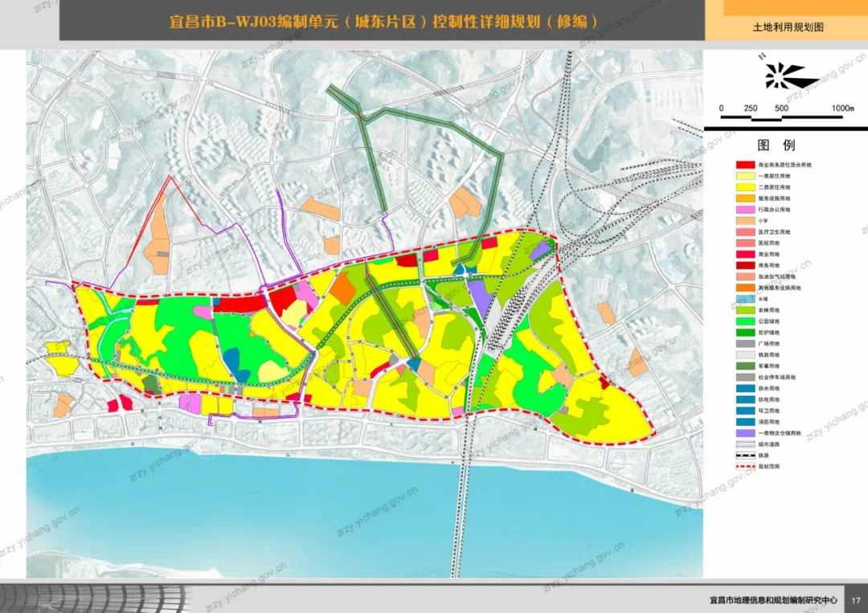Viewport: 868px width, 613px height.
Task: Click the 铁路 railway line legend symbol
Action: (745, 456)
